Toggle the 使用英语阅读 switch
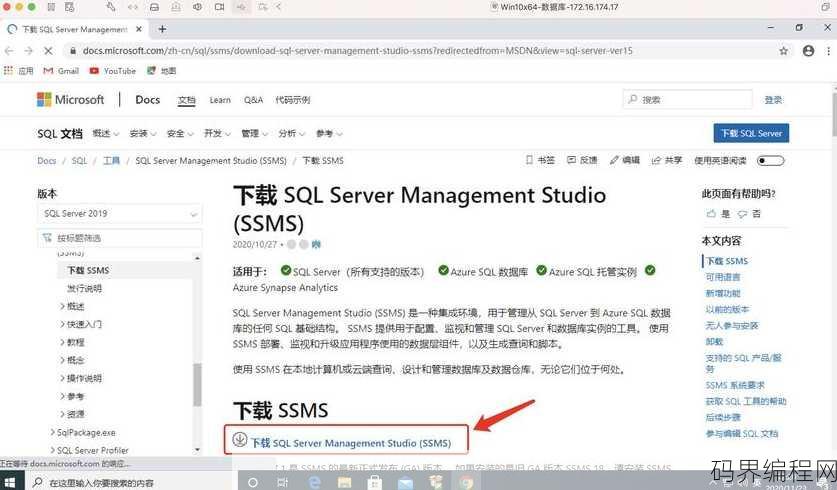 (x=771, y=161)
